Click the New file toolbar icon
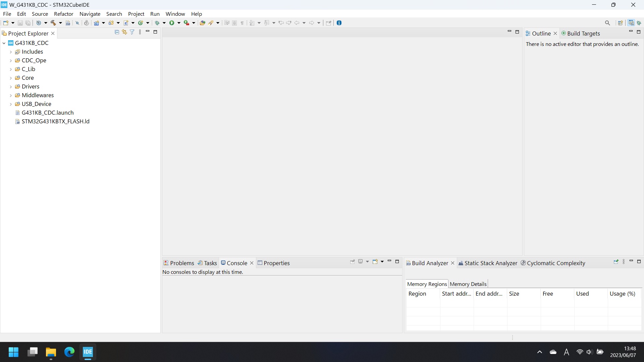 click(x=6, y=23)
